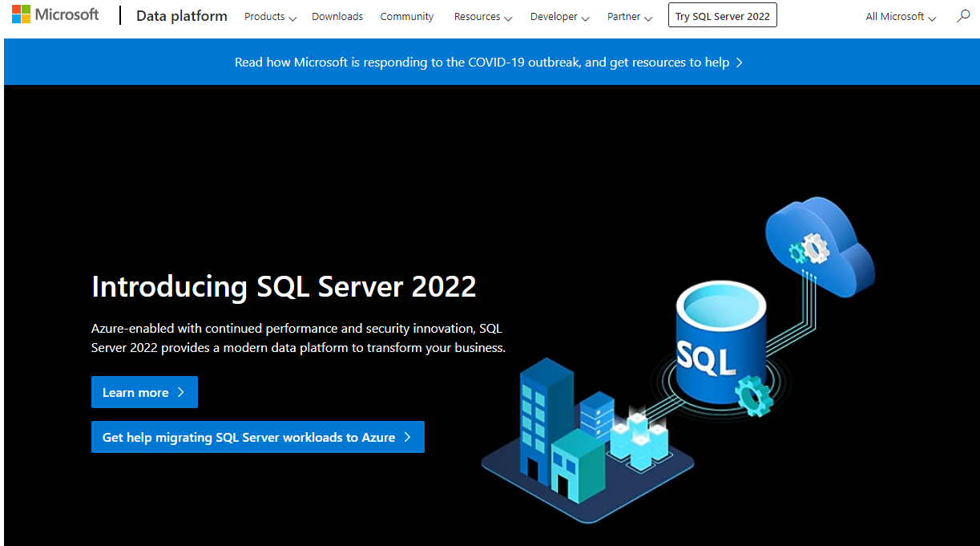This screenshot has height=546, width=980.
Task: Open the Data platform home link
Action: (x=182, y=16)
